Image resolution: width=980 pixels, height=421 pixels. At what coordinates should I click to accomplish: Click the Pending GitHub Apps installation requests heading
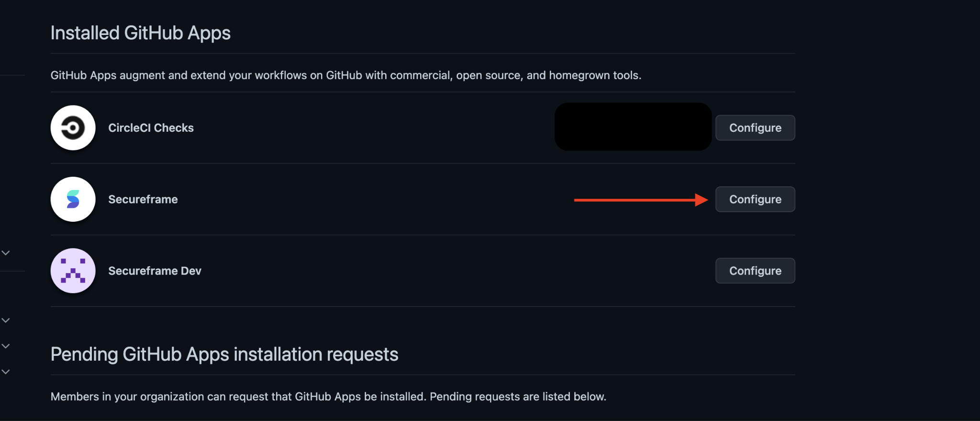point(224,354)
